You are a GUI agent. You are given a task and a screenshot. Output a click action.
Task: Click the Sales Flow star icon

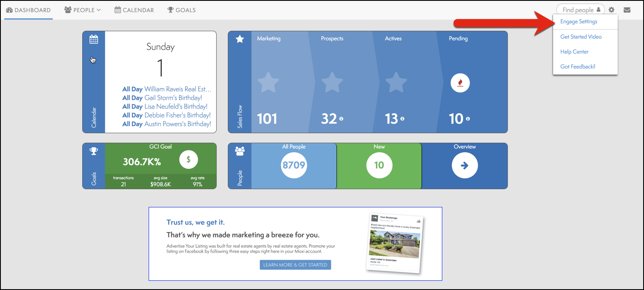coord(240,39)
